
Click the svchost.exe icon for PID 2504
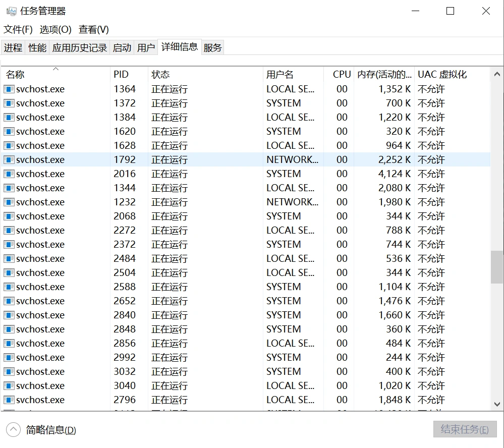coord(9,273)
